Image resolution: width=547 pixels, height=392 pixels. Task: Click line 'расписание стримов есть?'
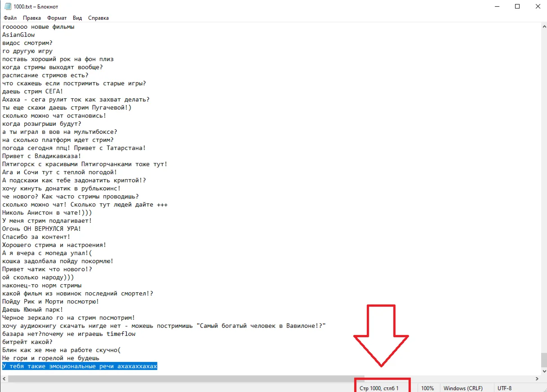[45, 75]
